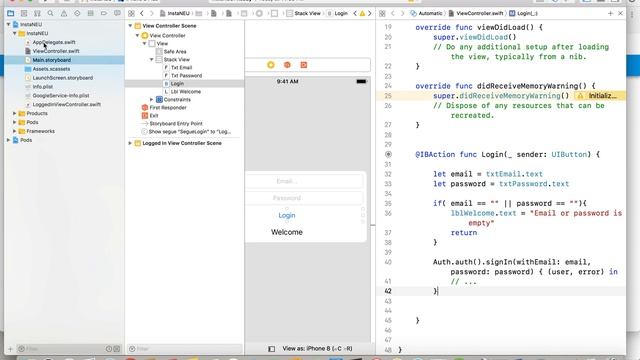Click the yellow View Controller icon on the scene dock

click(271, 65)
